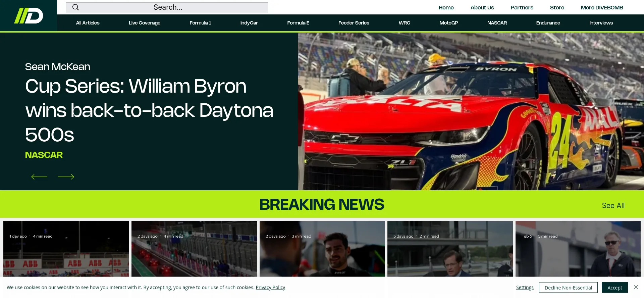This screenshot has width=644, height=298.
Task: Click author name Sean McKean
Action: pyautogui.click(x=57, y=66)
